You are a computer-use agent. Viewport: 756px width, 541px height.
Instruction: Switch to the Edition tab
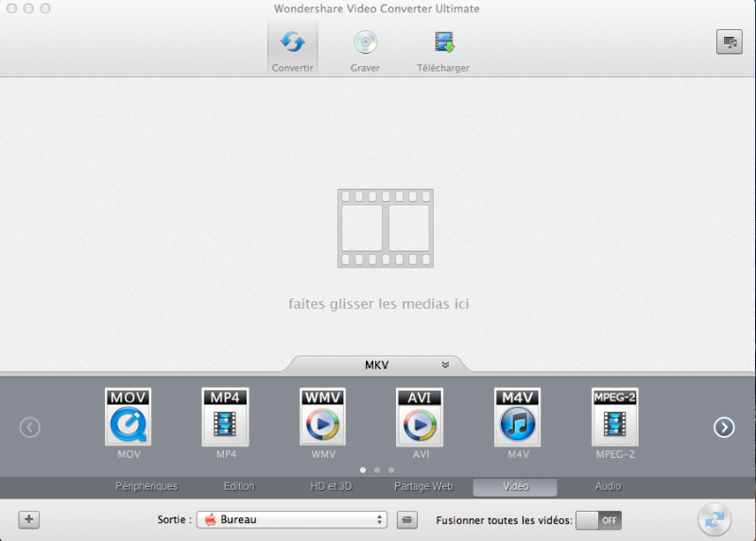pos(239,486)
